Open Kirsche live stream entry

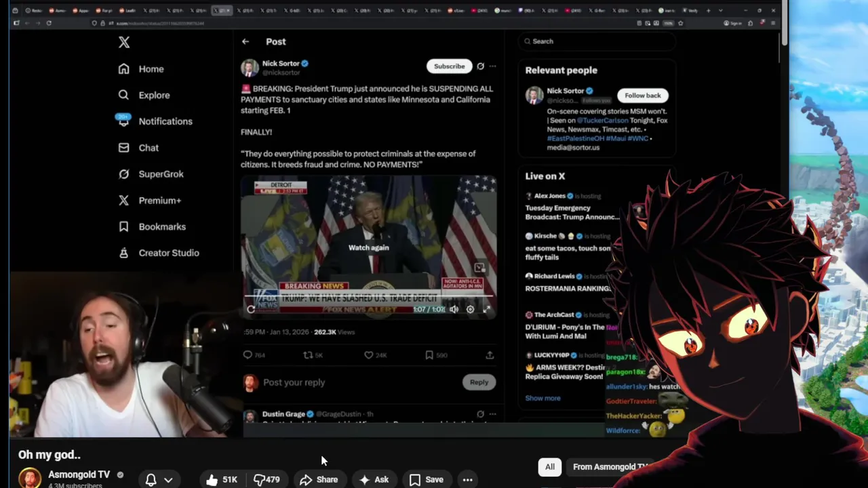tap(568, 247)
